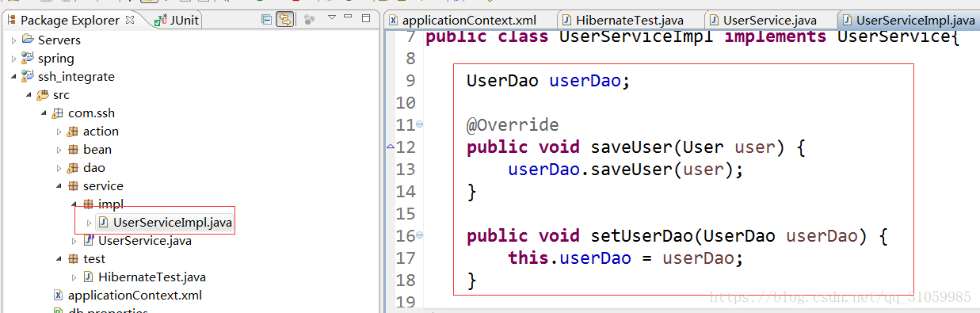Click the test package icon
The image size is (980, 313).
[x=73, y=259]
